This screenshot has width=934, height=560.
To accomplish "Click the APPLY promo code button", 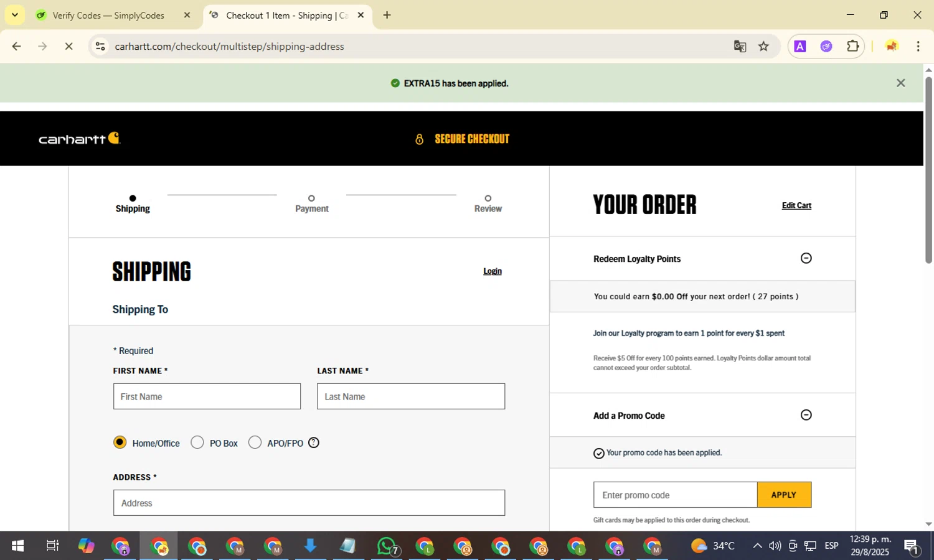I will [784, 495].
